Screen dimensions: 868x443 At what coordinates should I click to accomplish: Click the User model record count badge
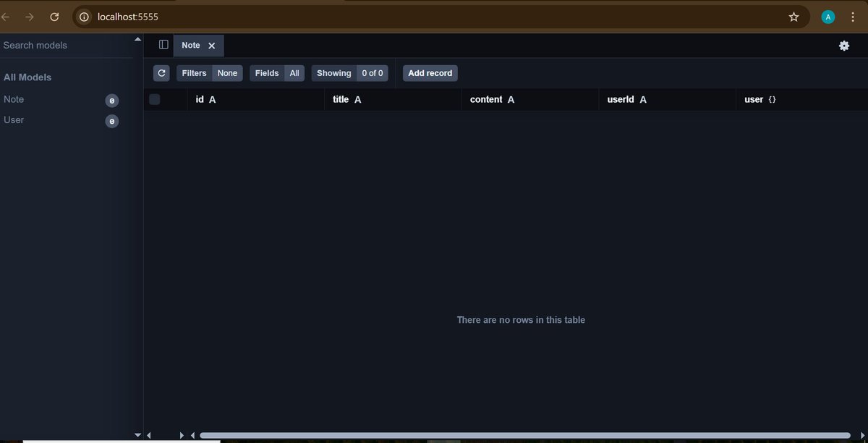coord(111,121)
